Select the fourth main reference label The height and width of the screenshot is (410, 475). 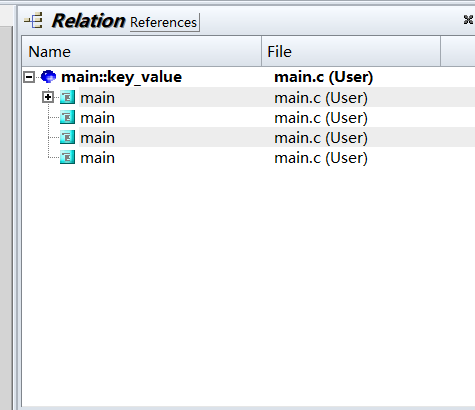coord(98,158)
